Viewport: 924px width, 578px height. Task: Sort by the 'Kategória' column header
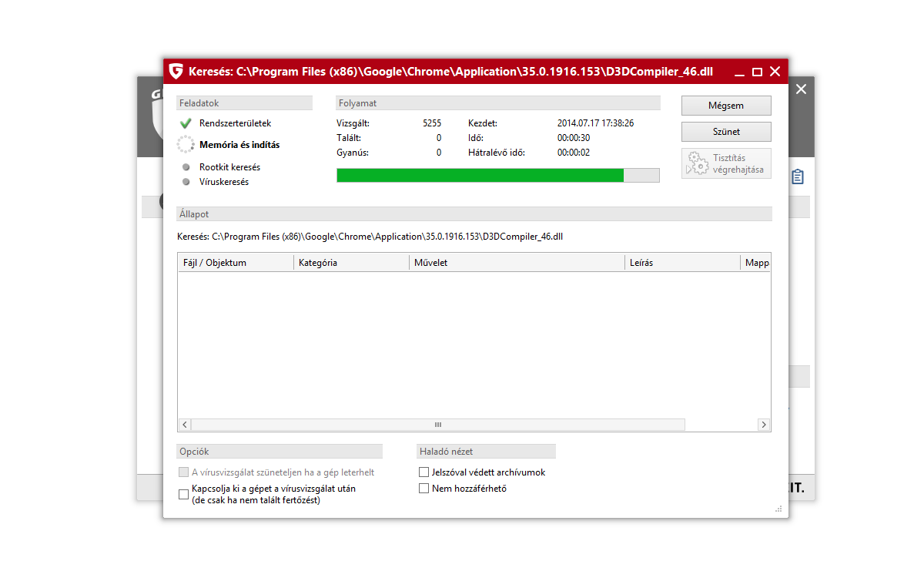click(351, 263)
